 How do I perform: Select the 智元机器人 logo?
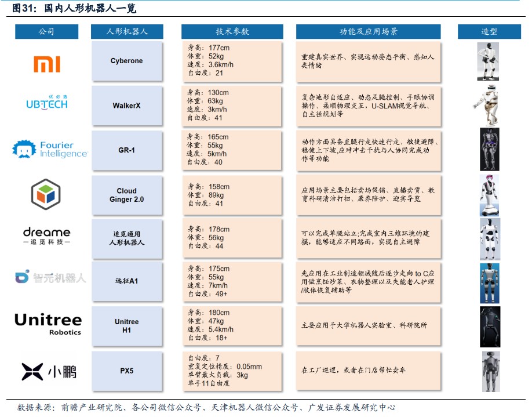[x=50, y=278]
